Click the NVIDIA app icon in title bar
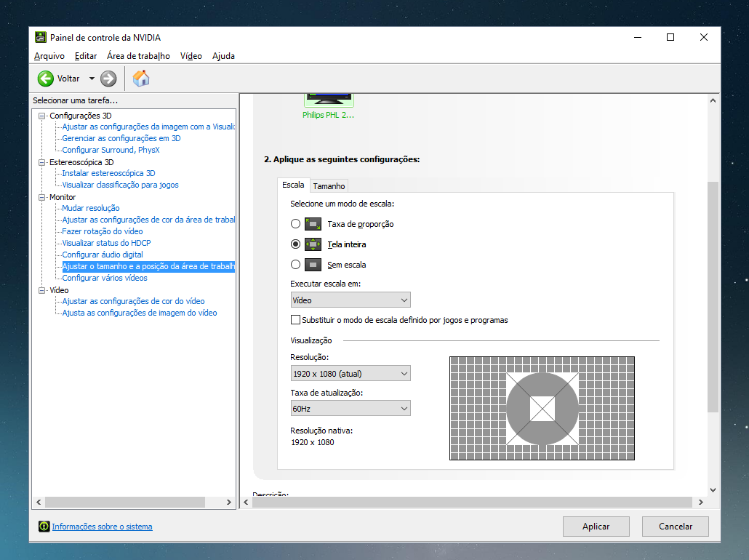This screenshot has width=749, height=560. (x=41, y=37)
